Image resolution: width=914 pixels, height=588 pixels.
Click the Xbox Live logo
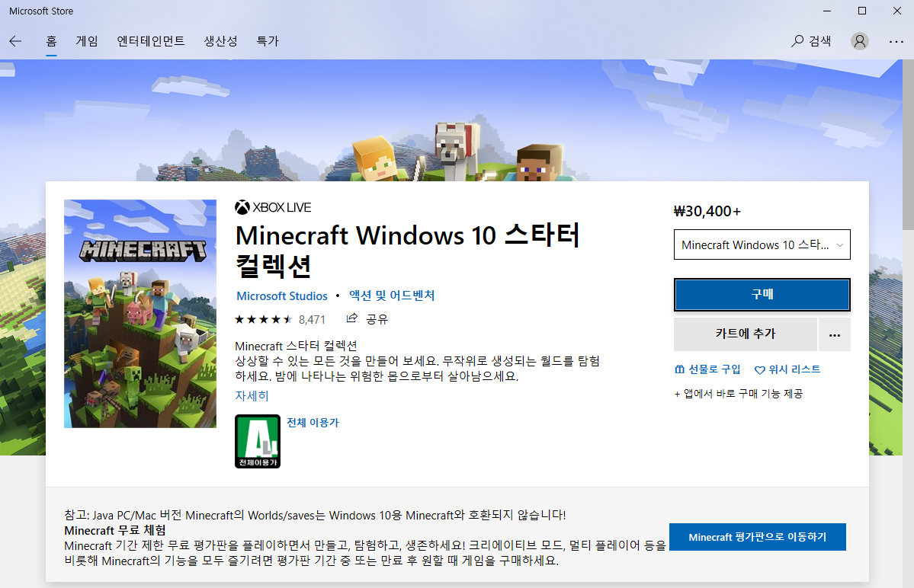[x=273, y=207]
